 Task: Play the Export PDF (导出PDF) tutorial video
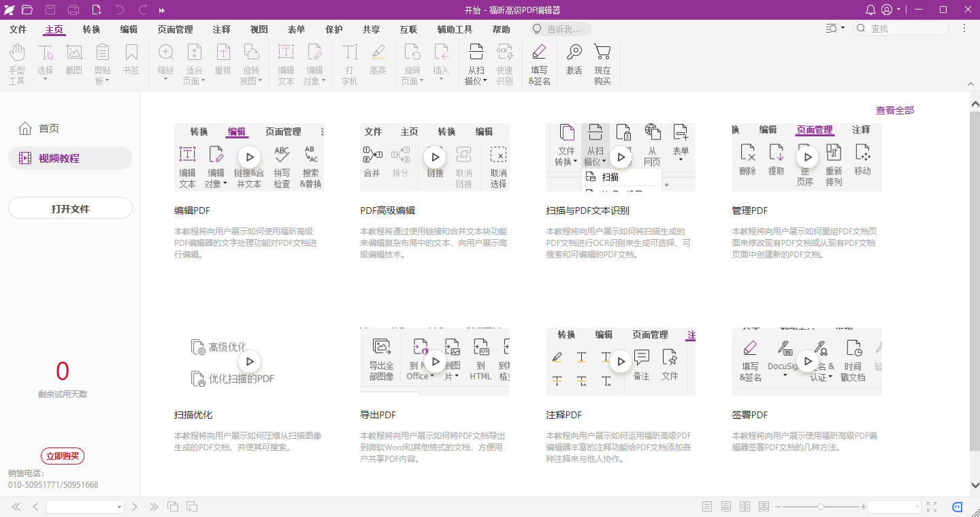click(435, 361)
